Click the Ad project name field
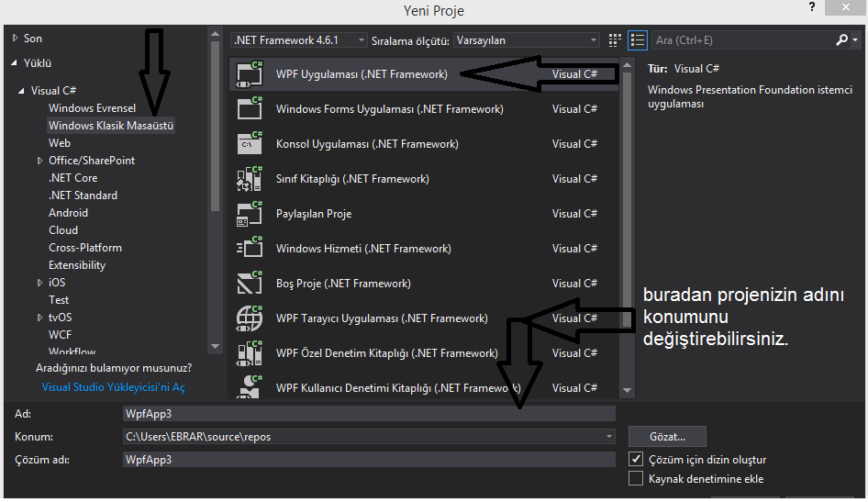The image size is (868, 502). point(369,414)
